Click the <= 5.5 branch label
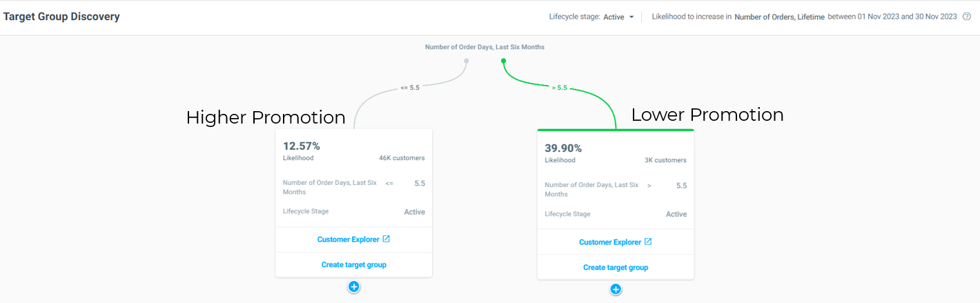Screen dimensions: 980x303 pyautogui.click(x=410, y=88)
